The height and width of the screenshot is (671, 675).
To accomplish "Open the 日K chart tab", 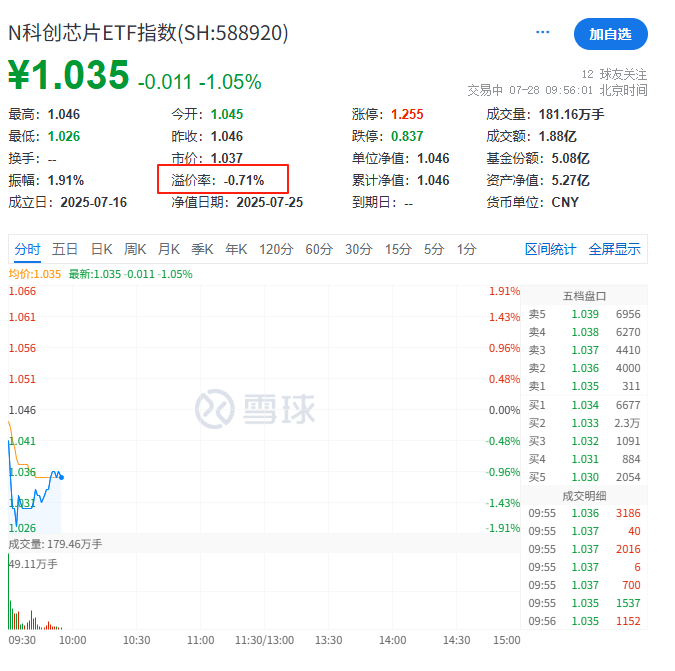I will (102, 249).
